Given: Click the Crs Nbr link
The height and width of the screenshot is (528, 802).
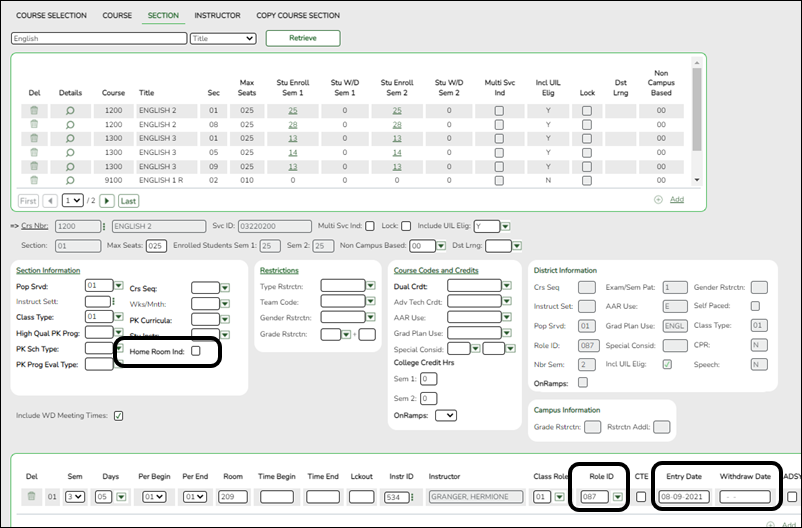Looking at the screenshot, I should coord(35,226).
